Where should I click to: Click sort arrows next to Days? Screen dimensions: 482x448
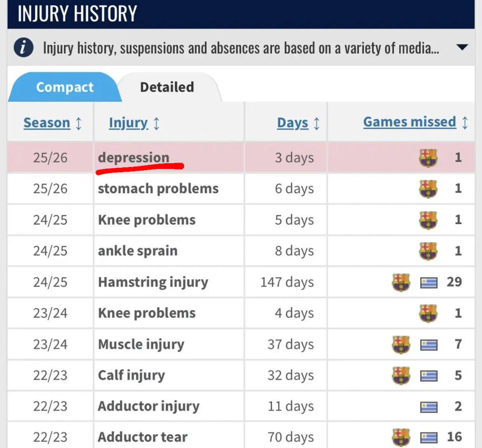pyautogui.click(x=316, y=123)
